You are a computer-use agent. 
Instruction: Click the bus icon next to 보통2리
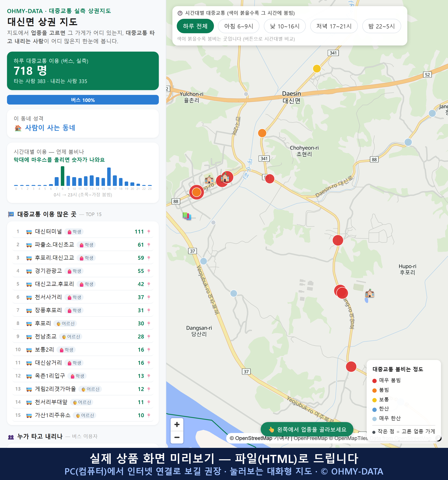pos(29,350)
